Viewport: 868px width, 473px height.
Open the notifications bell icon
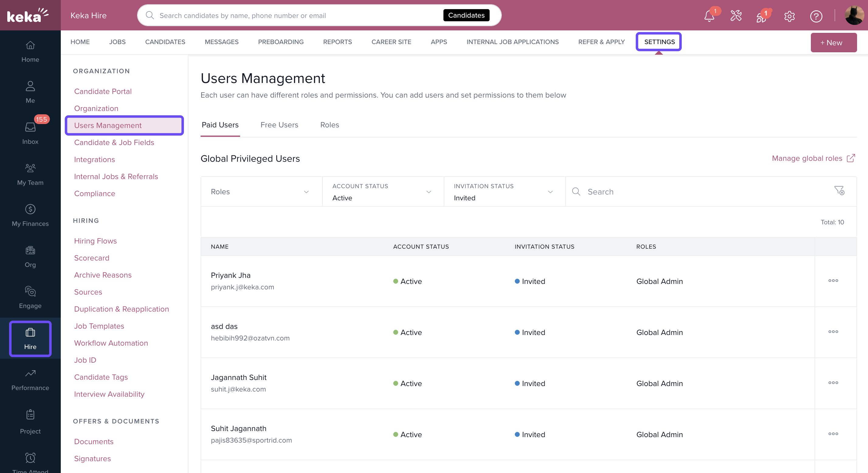709,16
